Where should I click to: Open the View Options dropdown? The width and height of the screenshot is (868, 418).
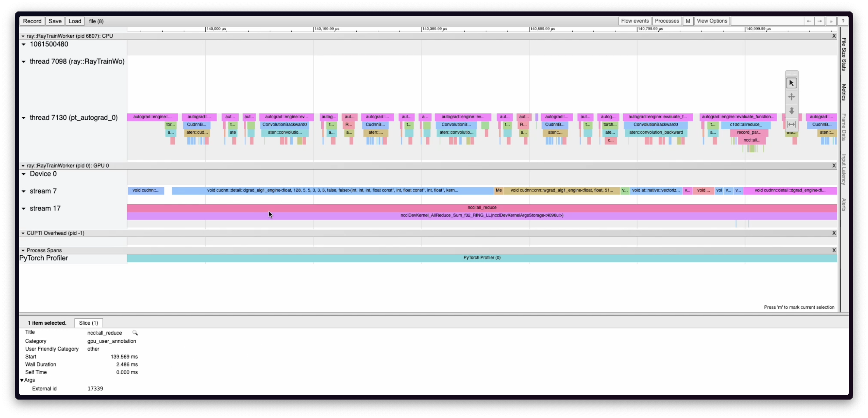pos(712,21)
